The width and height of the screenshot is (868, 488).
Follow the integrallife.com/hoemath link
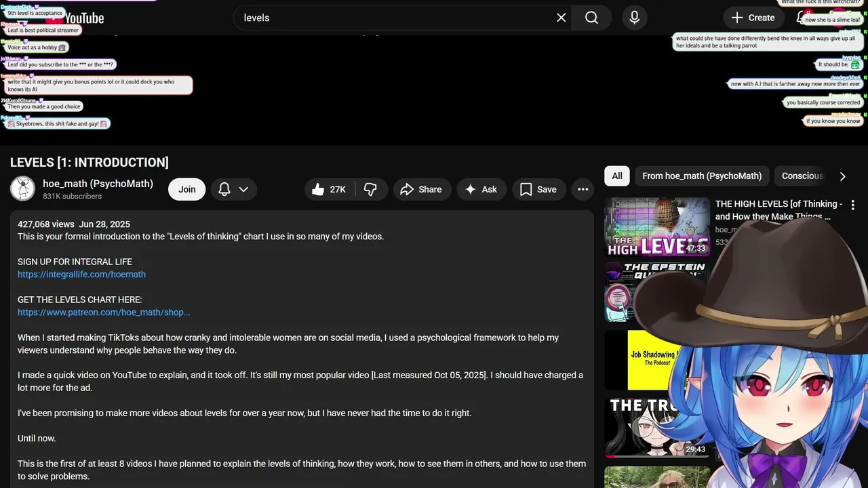(81, 274)
